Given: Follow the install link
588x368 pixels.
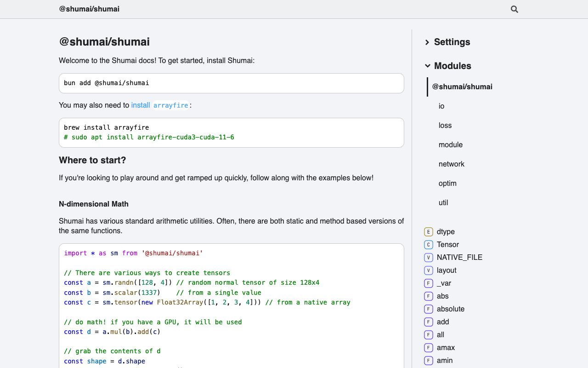Looking at the screenshot, I should click(x=141, y=105).
